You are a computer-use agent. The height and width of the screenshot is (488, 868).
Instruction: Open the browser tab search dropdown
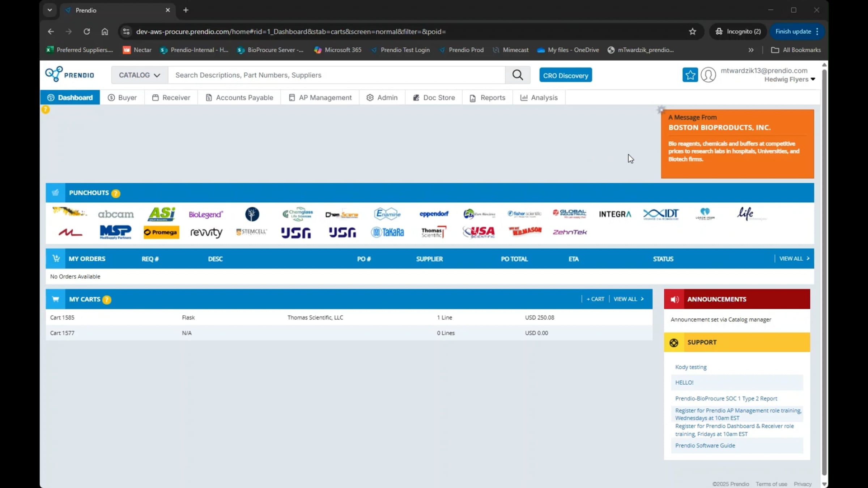pyautogui.click(x=50, y=10)
